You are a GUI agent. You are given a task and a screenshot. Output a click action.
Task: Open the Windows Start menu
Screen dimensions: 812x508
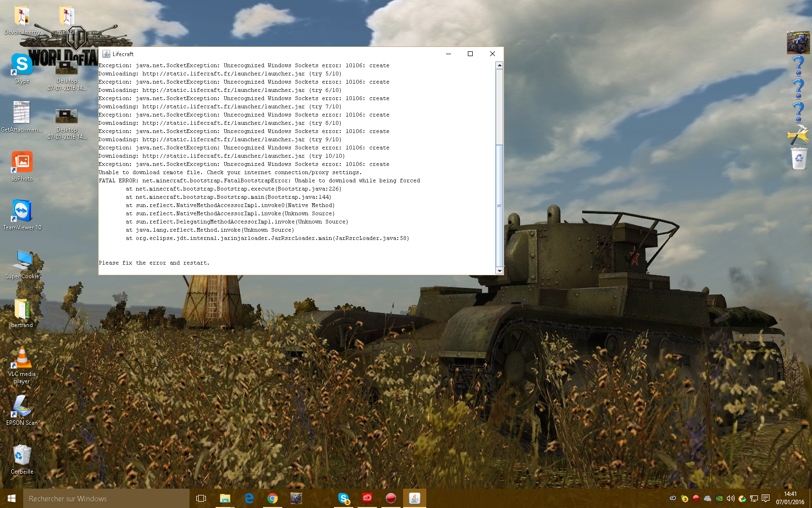coord(12,498)
